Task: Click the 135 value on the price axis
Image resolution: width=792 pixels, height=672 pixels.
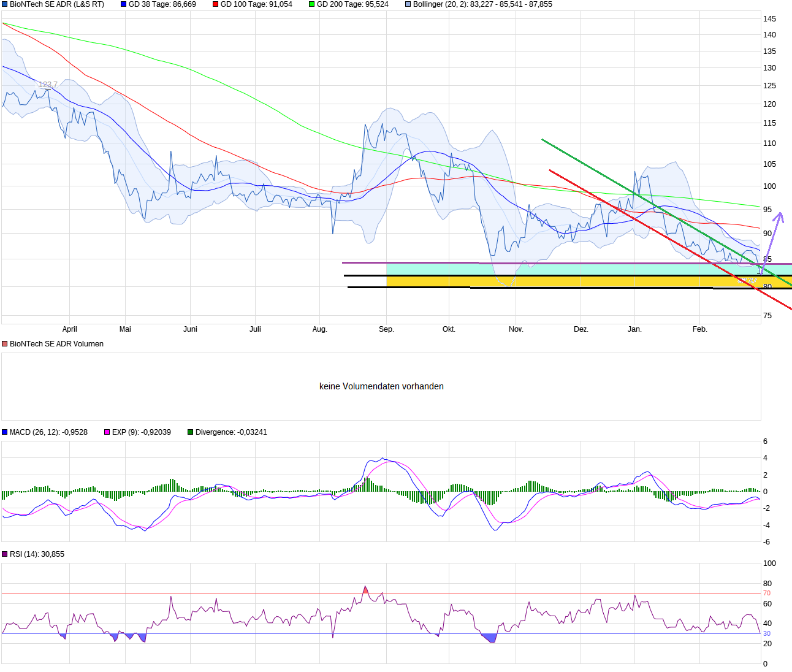Action: (769, 52)
